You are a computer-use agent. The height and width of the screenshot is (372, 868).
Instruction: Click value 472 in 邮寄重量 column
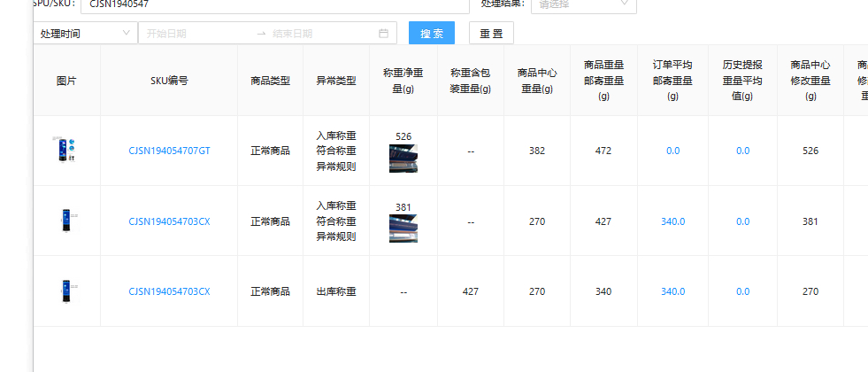tap(603, 151)
